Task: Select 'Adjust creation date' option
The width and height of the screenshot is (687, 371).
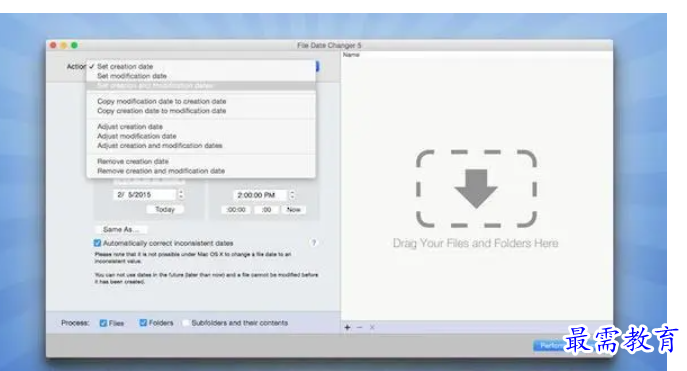Action: click(x=201, y=127)
